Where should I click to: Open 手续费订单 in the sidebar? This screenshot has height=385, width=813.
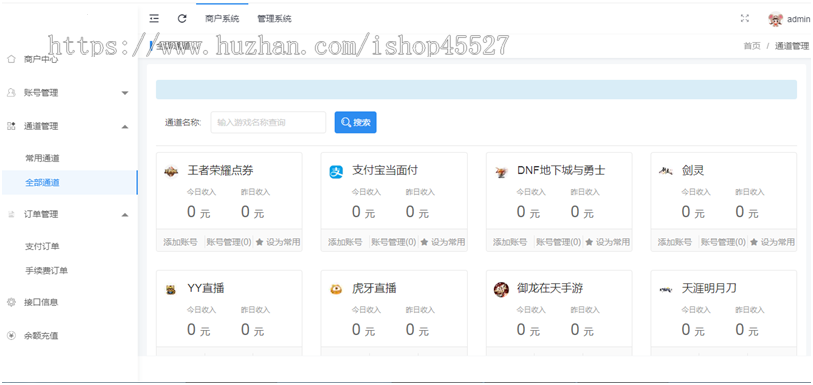tap(46, 270)
